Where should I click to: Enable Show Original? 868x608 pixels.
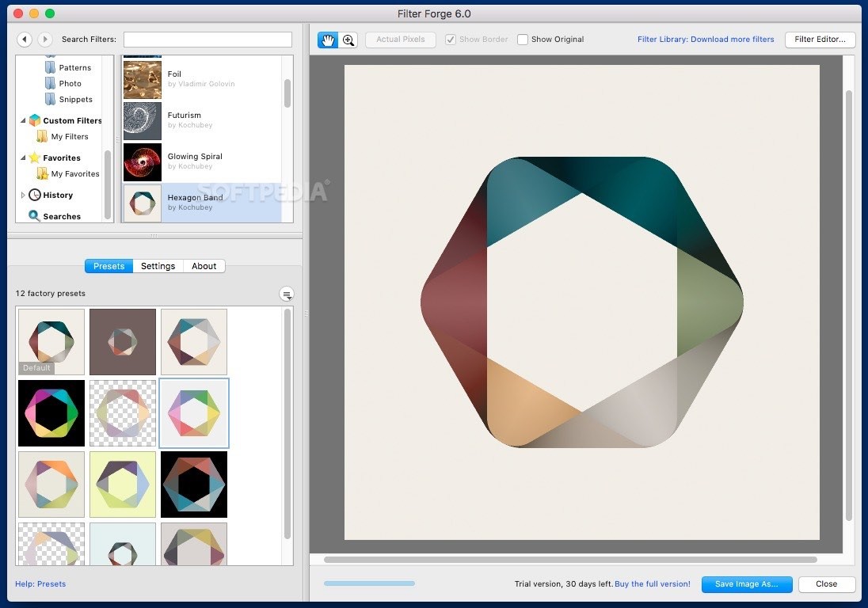(x=523, y=39)
